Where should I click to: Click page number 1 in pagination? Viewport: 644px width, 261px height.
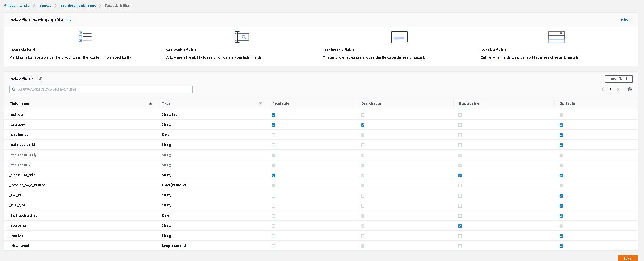coord(610,89)
